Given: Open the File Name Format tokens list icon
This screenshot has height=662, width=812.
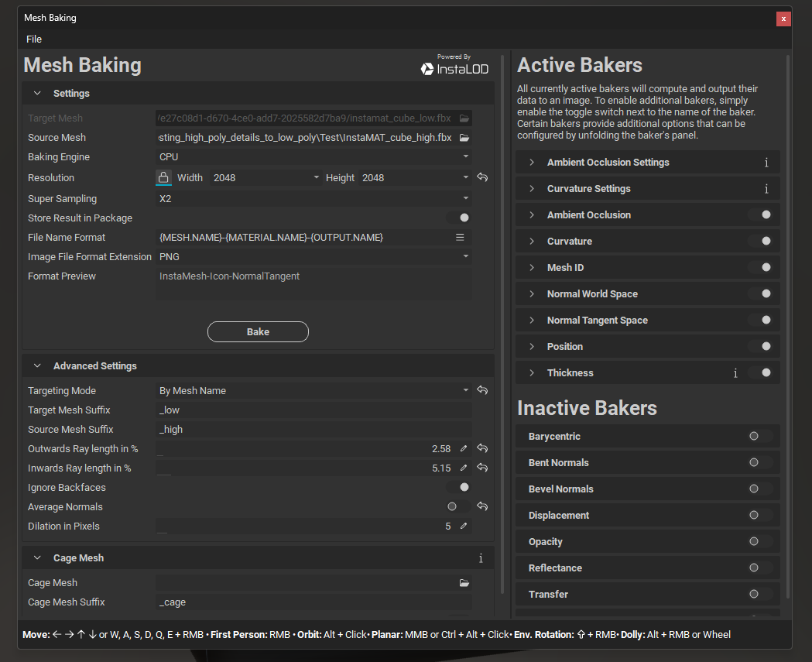Looking at the screenshot, I should click(460, 238).
